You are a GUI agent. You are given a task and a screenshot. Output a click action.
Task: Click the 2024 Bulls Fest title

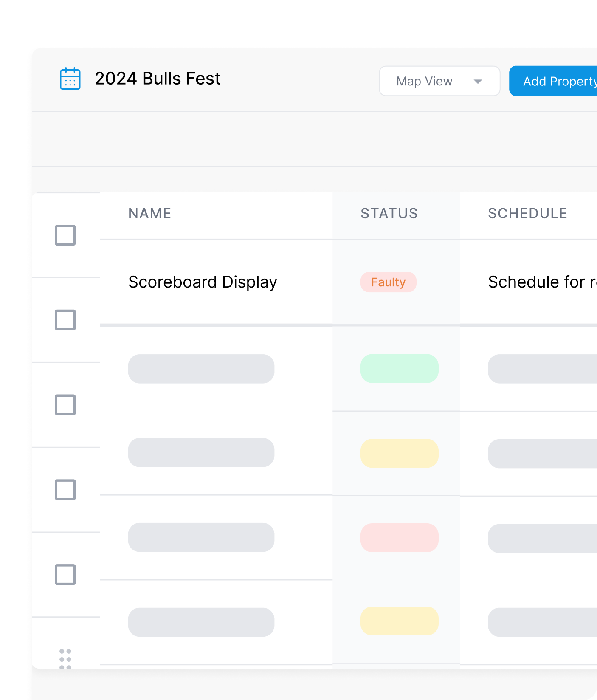pos(158,79)
